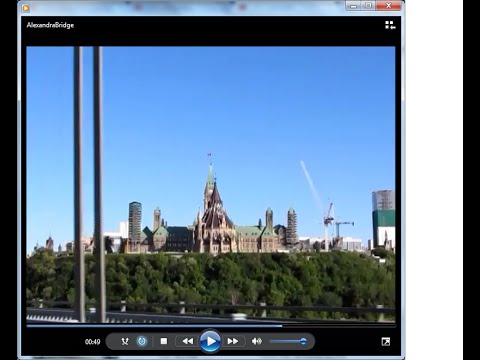Image resolution: width=480 pixels, height=360 pixels.
Task: Stop playback with the square Stop button
Action: point(164,341)
